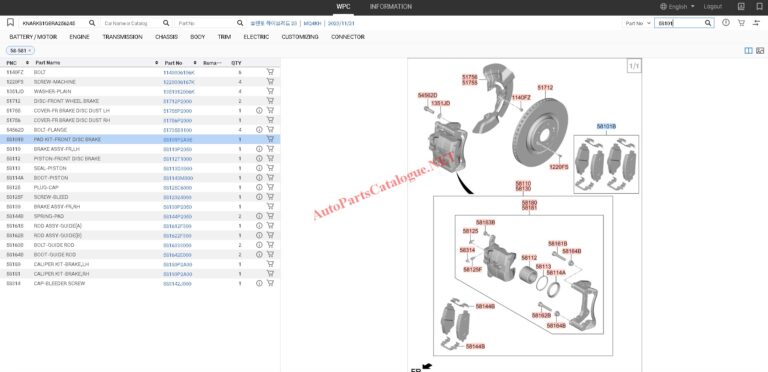The image size is (768, 372).
Task: Open the TRIM category menu
Action: pos(224,37)
